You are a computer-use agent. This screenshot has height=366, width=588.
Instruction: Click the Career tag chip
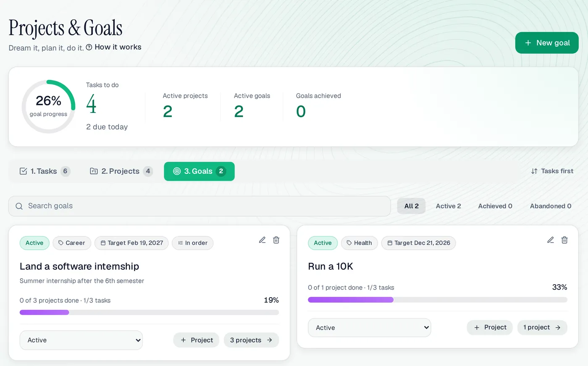pyautogui.click(x=72, y=243)
